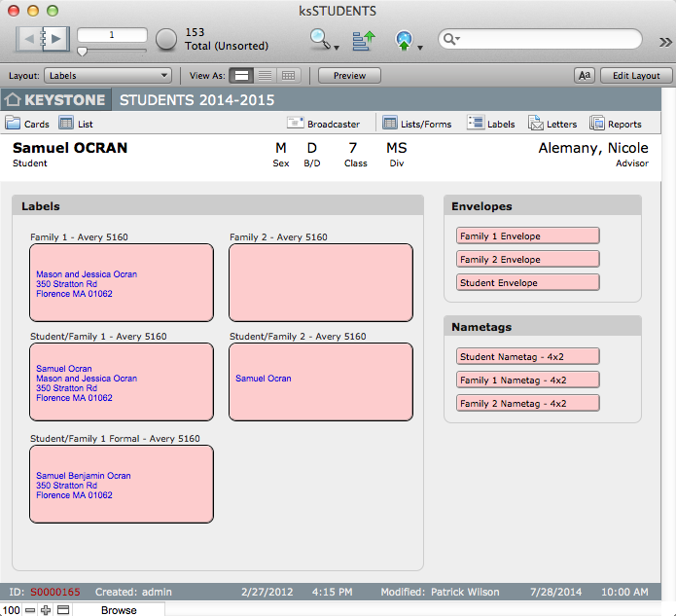Click the Find magnifying glass icon
Viewport: 676px width, 616px height.
point(319,39)
